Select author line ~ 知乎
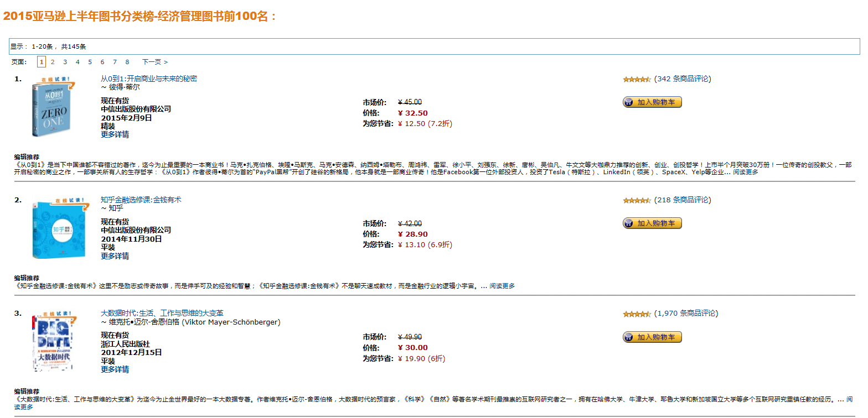The width and height of the screenshot is (868, 418). point(112,208)
